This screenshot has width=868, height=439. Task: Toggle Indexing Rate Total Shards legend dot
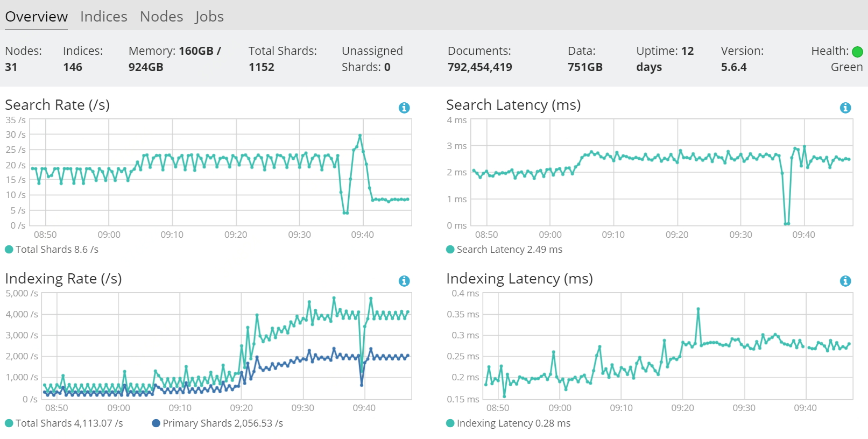pyautogui.click(x=9, y=423)
